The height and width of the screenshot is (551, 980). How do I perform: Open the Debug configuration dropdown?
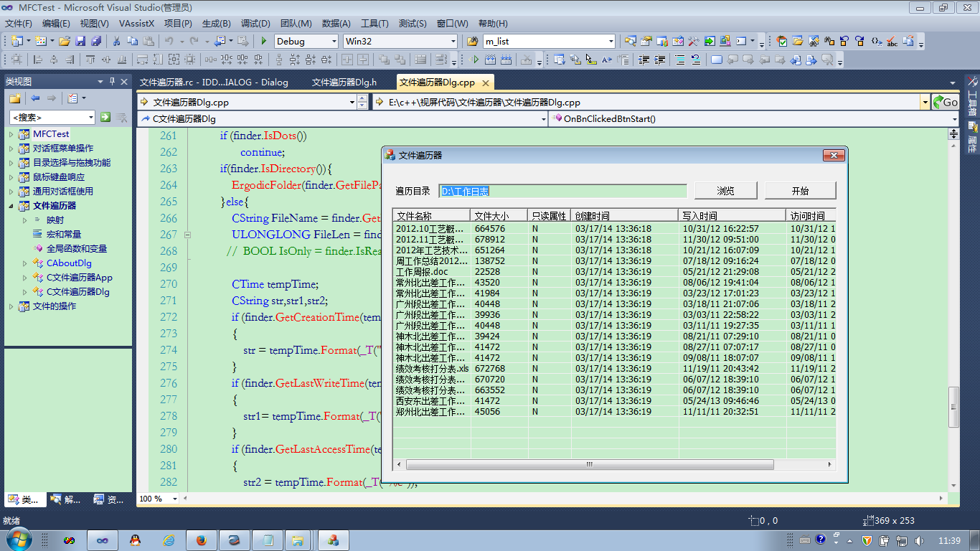pyautogui.click(x=334, y=42)
